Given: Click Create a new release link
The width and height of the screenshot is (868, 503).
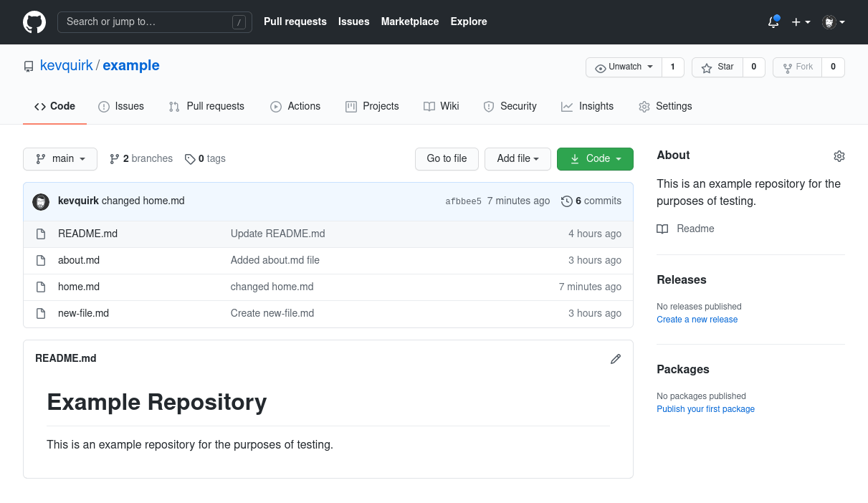Looking at the screenshot, I should (697, 320).
